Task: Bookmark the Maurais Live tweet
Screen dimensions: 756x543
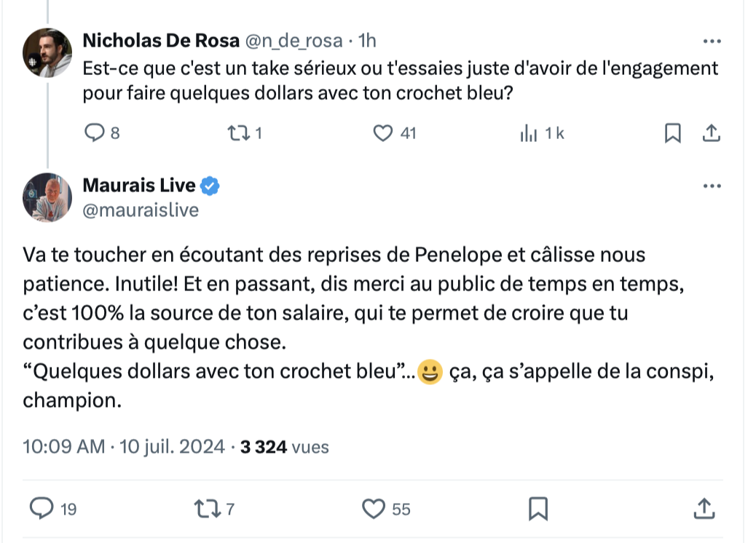Action: coord(538,508)
